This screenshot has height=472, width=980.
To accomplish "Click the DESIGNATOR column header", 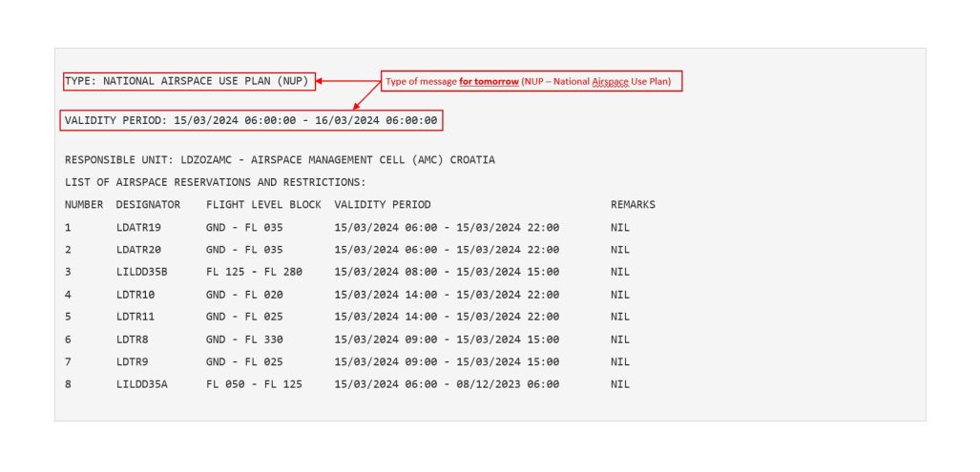I will click(x=148, y=205).
